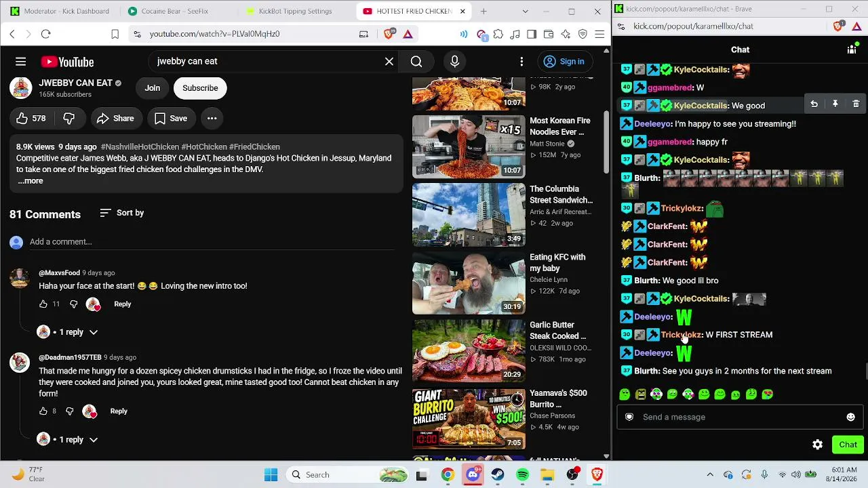Open the media control music note icon
The width and height of the screenshot is (868, 488).
515,34
